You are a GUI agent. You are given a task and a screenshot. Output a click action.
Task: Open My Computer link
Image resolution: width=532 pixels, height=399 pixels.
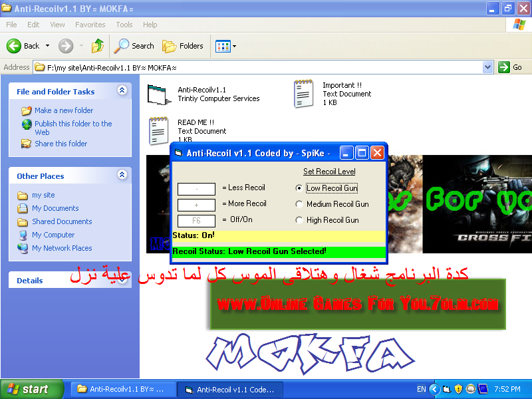click(x=53, y=235)
